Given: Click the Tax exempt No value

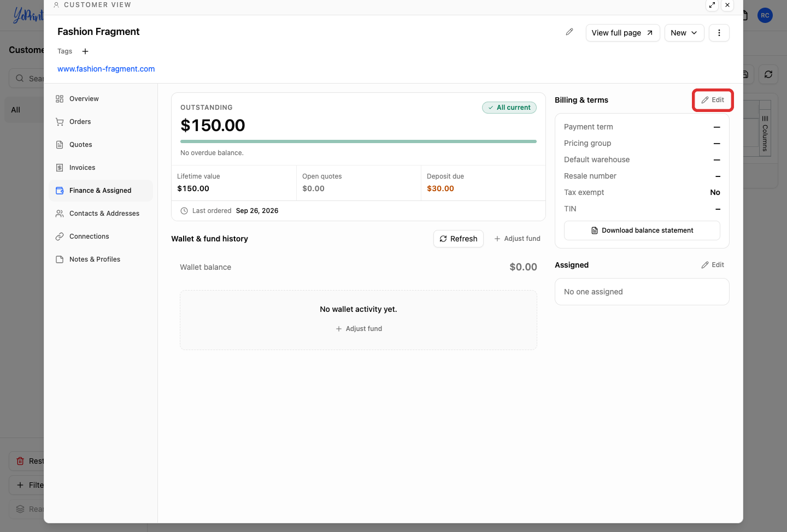Looking at the screenshot, I should 715,192.
